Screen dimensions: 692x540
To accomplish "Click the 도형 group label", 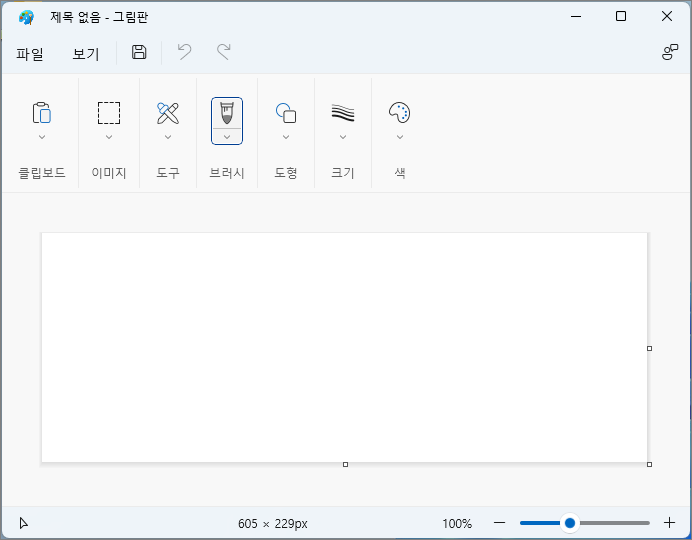I will coord(286,172).
